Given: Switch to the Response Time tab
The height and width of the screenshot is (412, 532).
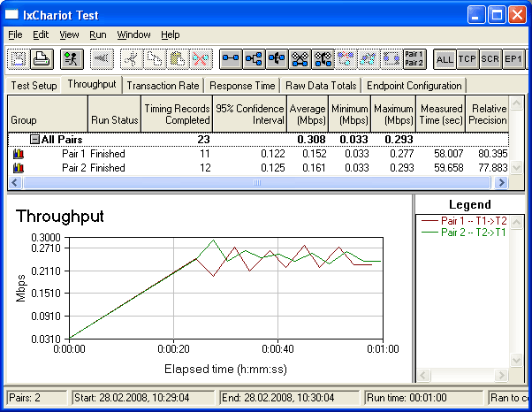Looking at the screenshot, I should coord(242,86).
